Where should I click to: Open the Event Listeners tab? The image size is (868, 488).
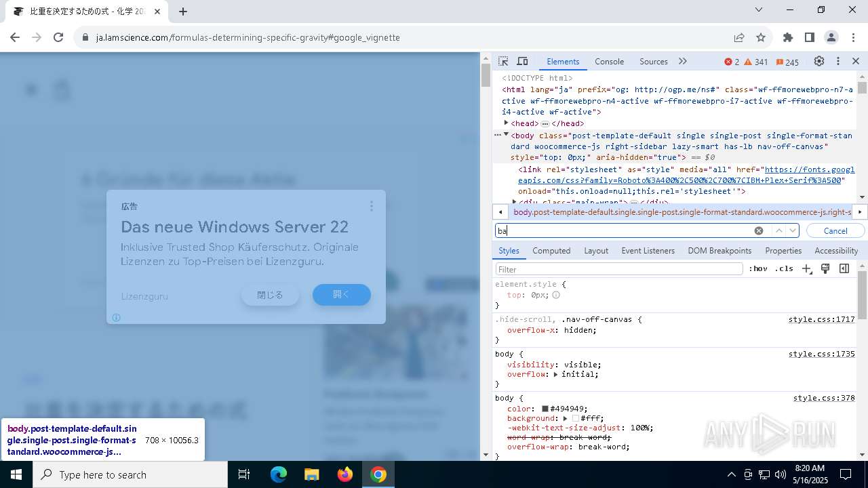coord(648,250)
